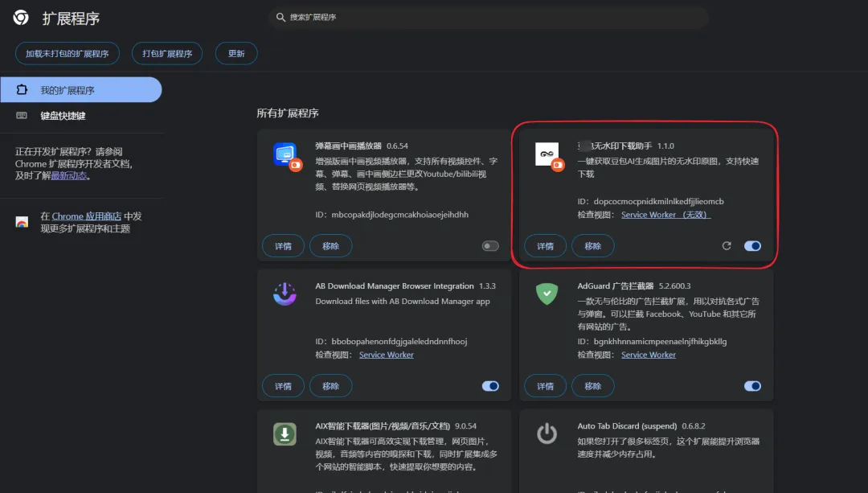Click the 搜索扩展程序 search field
This screenshot has height=493, width=868.
pos(489,17)
